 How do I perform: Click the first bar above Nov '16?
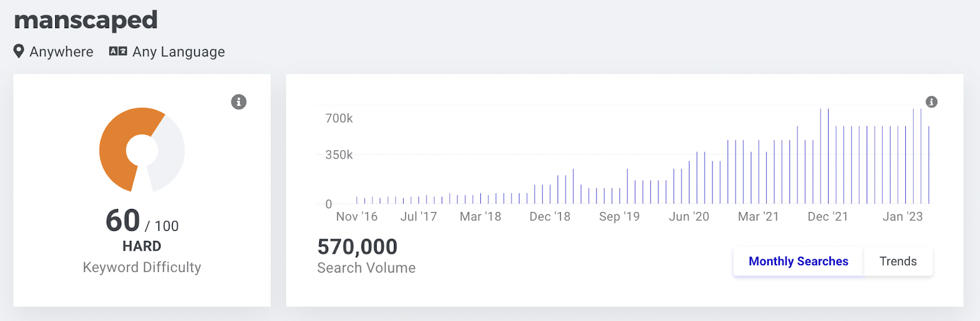[357, 200]
